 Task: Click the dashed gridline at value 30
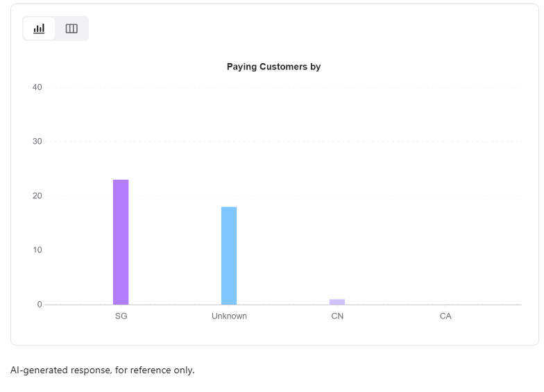click(284, 142)
